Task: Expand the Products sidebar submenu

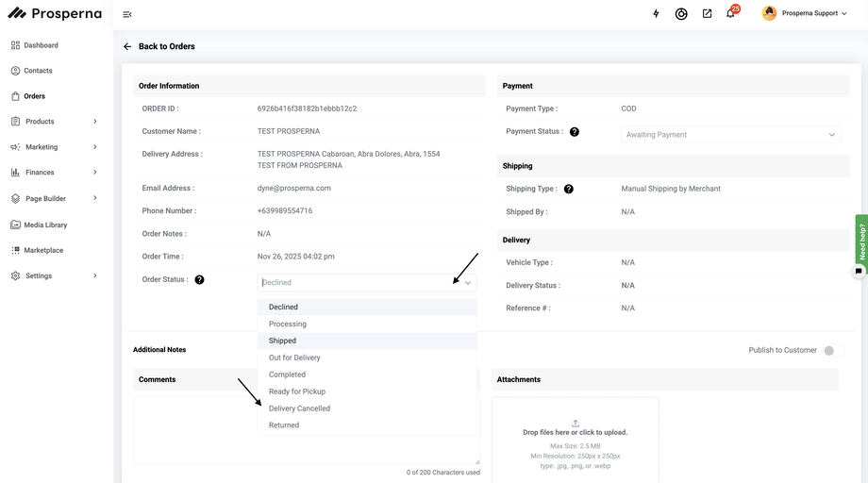Action: [x=95, y=122]
